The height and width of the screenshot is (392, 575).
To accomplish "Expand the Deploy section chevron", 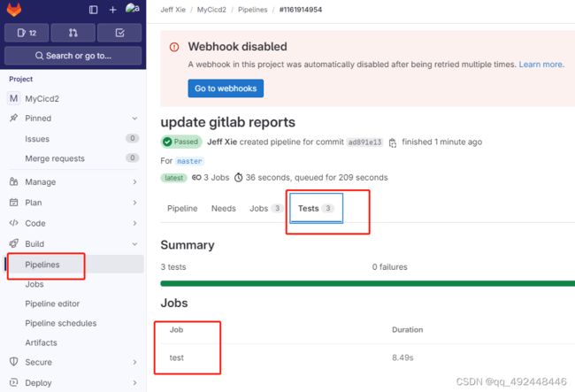I will 134,383.
